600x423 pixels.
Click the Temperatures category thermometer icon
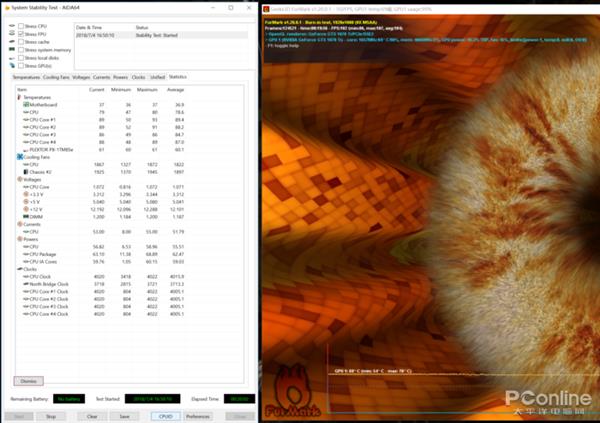pyautogui.click(x=21, y=97)
